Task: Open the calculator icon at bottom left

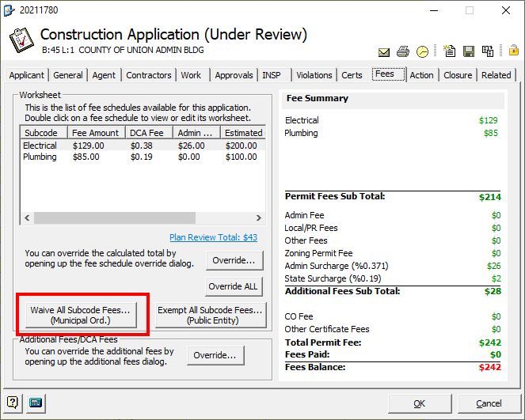Action: click(x=36, y=403)
